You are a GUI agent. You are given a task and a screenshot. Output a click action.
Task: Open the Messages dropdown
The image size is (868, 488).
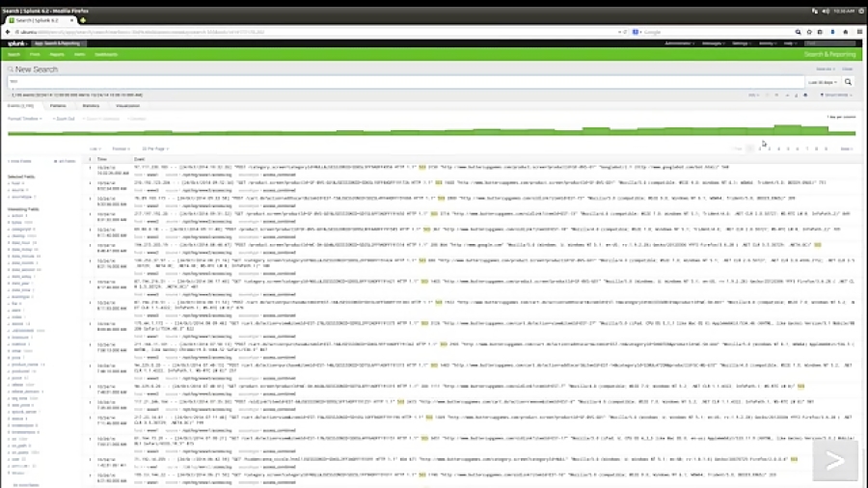(713, 43)
